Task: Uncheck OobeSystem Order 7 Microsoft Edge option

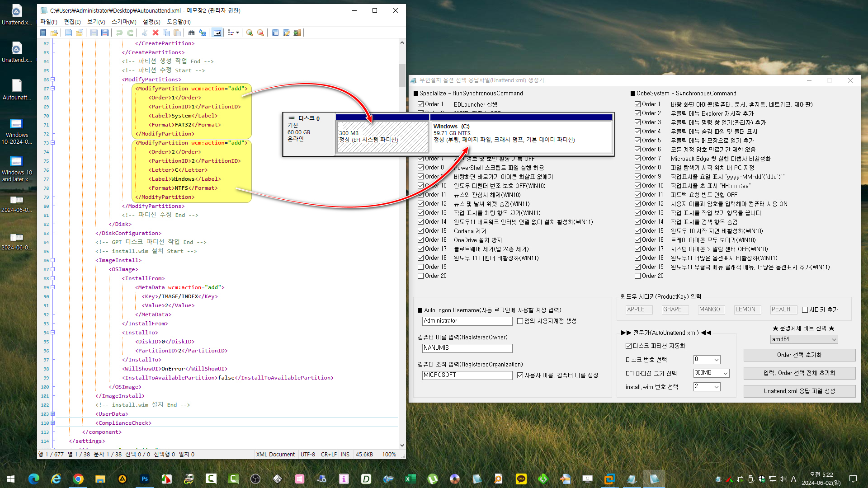Action: point(638,159)
